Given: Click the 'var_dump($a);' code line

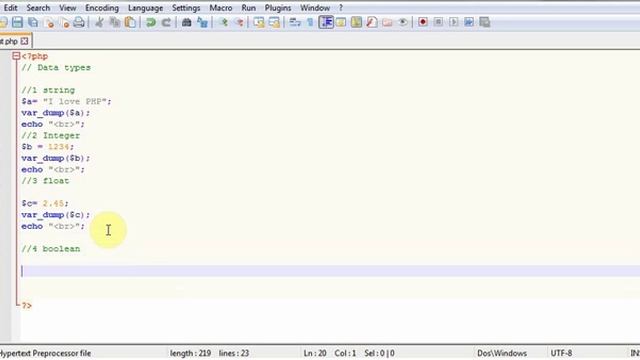Looking at the screenshot, I should pyautogui.click(x=56, y=113).
